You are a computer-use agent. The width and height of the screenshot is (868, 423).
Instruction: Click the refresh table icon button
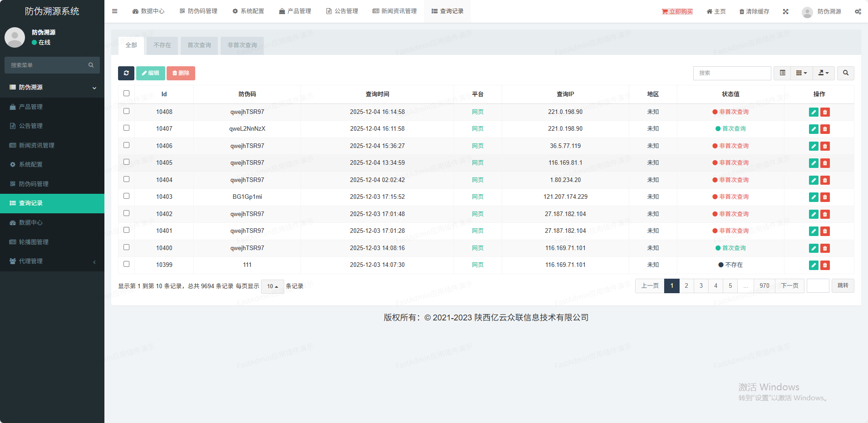tap(126, 73)
